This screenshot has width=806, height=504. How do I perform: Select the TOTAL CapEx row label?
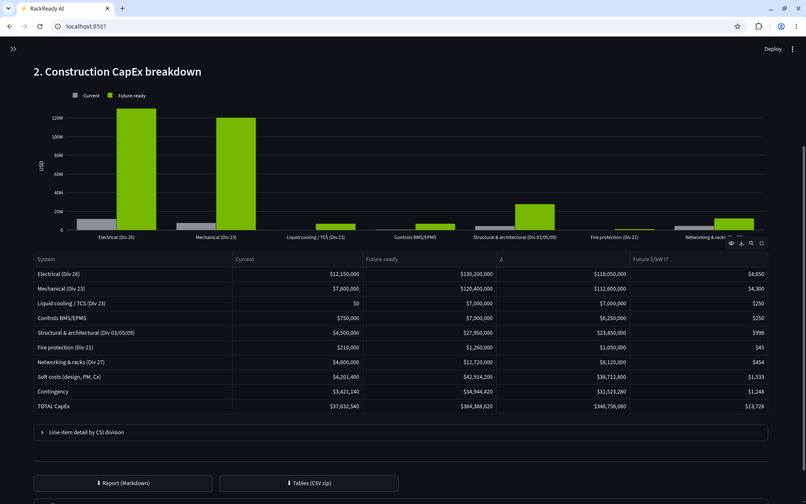tap(133, 406)
